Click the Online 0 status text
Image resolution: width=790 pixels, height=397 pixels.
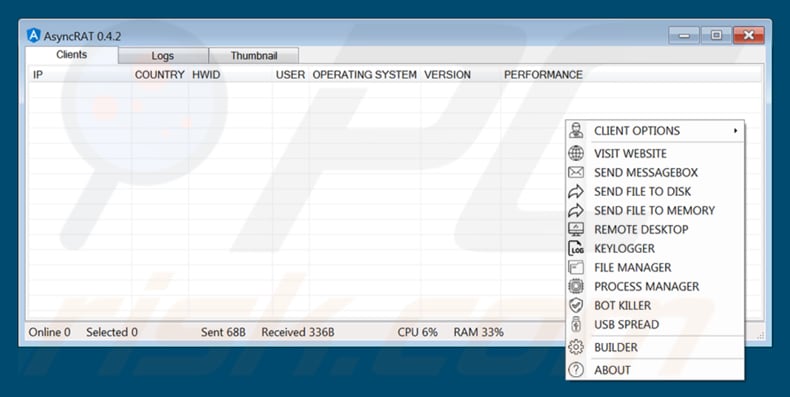click(x=49, y=332)
